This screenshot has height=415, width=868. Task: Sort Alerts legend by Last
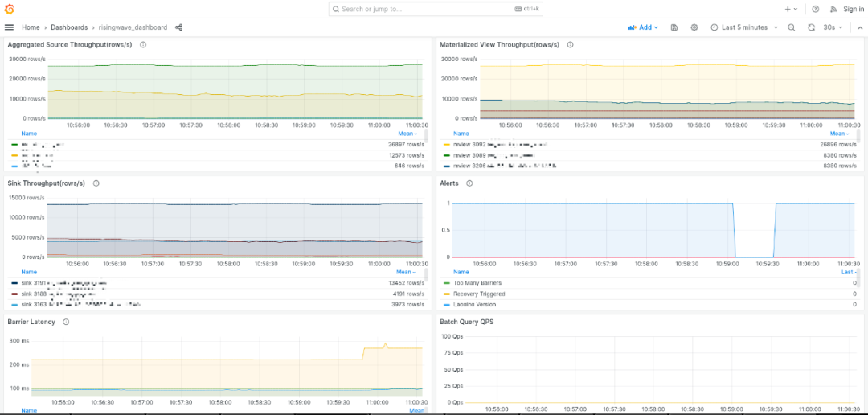[x=849, y=272]
